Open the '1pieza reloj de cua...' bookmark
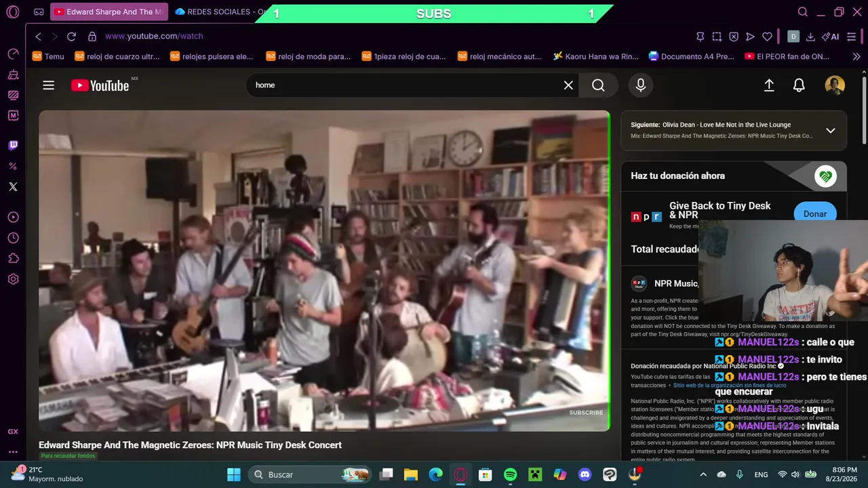 pos(404,56)
